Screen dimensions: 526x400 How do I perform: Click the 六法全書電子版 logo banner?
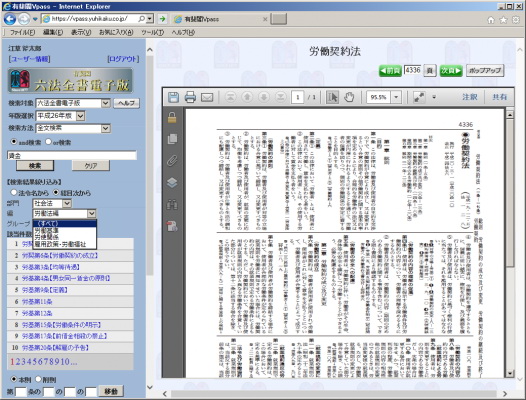(x=70, y=81)
